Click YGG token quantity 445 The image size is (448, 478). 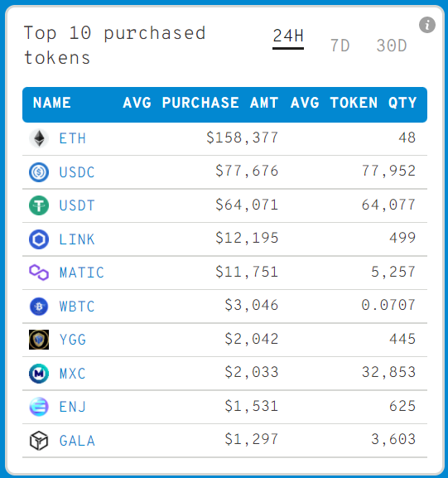point(402,339)
